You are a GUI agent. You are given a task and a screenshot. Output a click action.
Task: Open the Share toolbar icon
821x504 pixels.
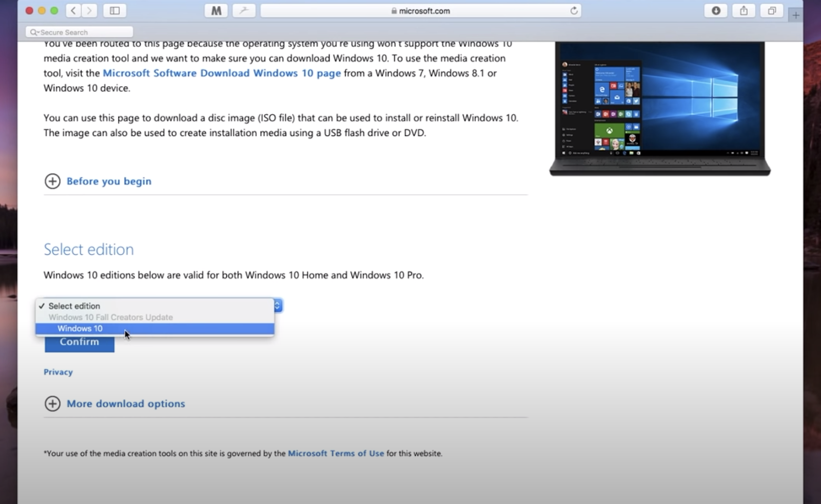pyautogui.click(x=744, y=10)
